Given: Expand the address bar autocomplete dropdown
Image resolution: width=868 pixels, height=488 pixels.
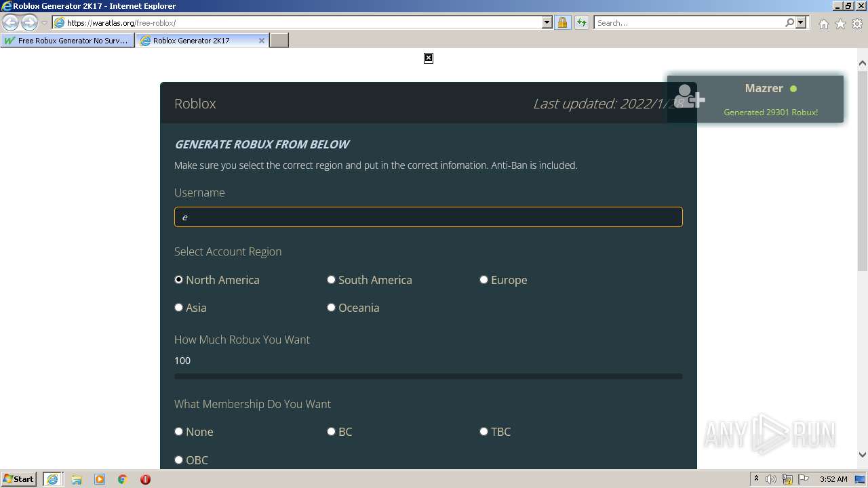Looking at the screenshot, I should (x=547, y=23).
